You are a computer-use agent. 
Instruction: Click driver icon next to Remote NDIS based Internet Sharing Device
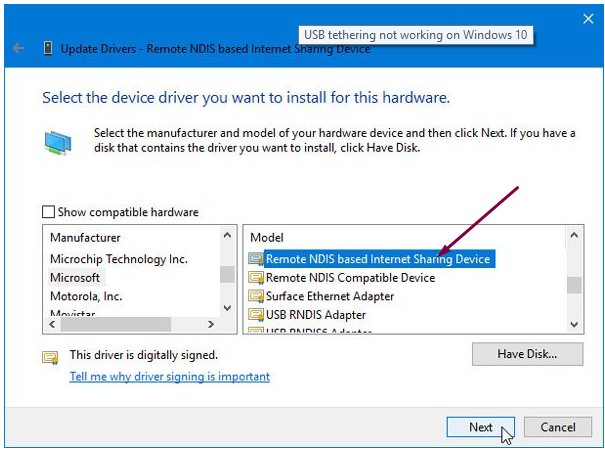pos(256,259)
